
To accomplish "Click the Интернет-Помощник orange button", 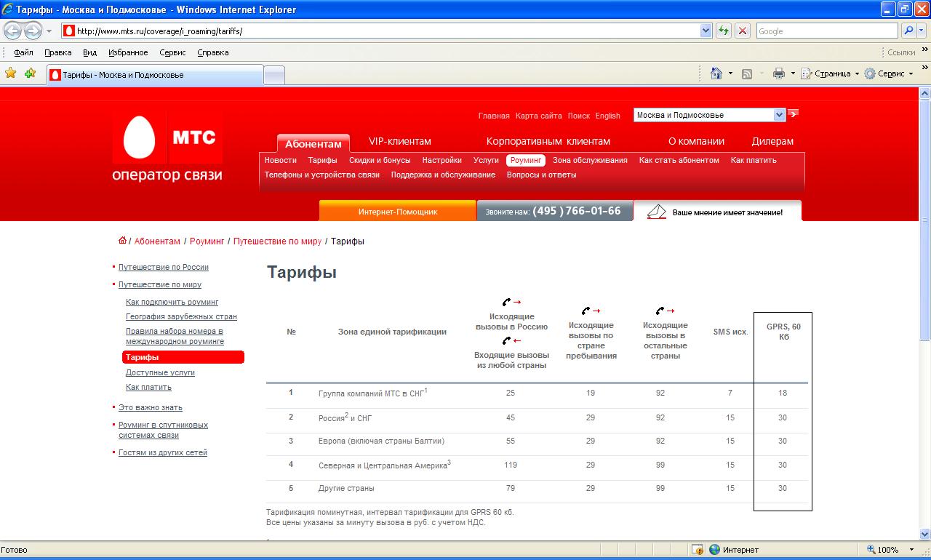I will (398, 211).
